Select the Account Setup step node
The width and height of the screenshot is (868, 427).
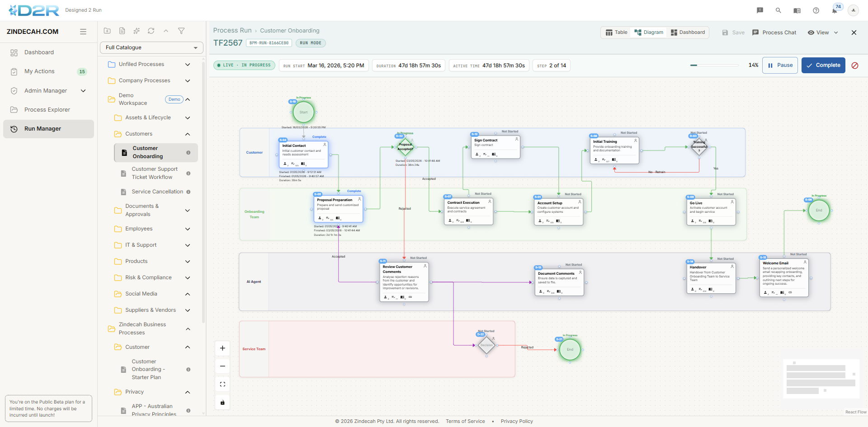pyautogui.click(x=558, y=212)
